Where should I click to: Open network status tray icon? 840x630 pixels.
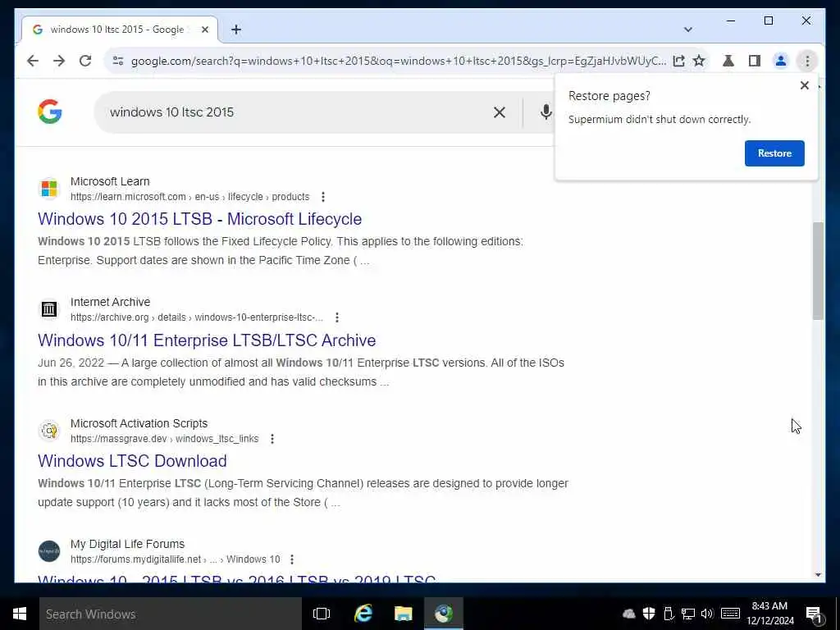[x=688, y=614]
